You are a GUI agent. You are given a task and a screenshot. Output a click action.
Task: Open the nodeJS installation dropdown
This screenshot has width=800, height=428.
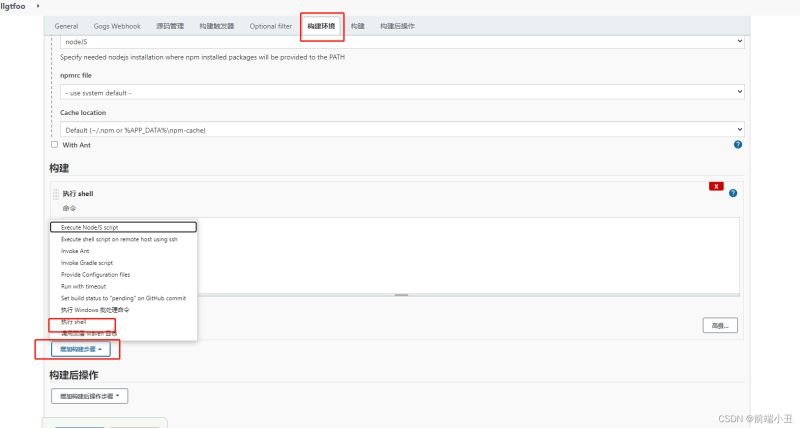[x=400, y=42]
